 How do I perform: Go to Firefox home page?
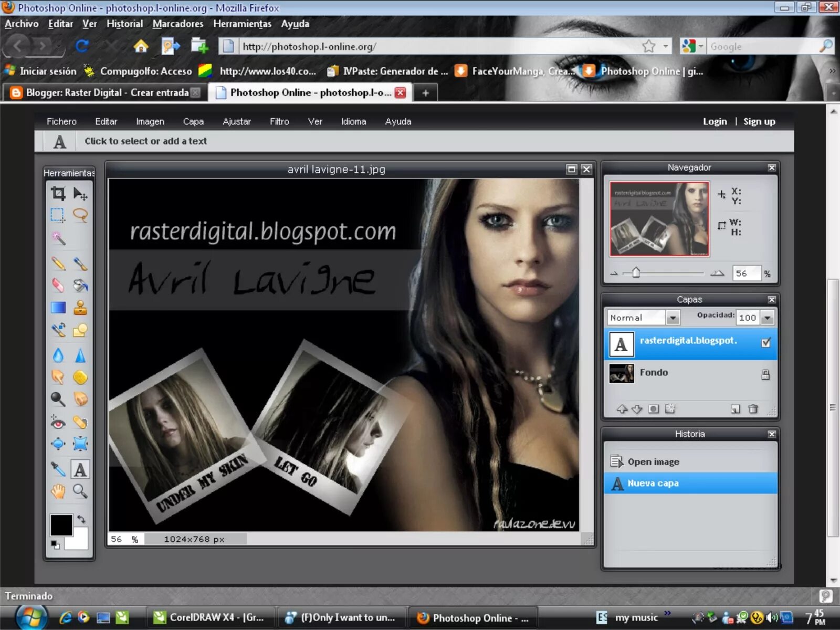tap(141, 46)
